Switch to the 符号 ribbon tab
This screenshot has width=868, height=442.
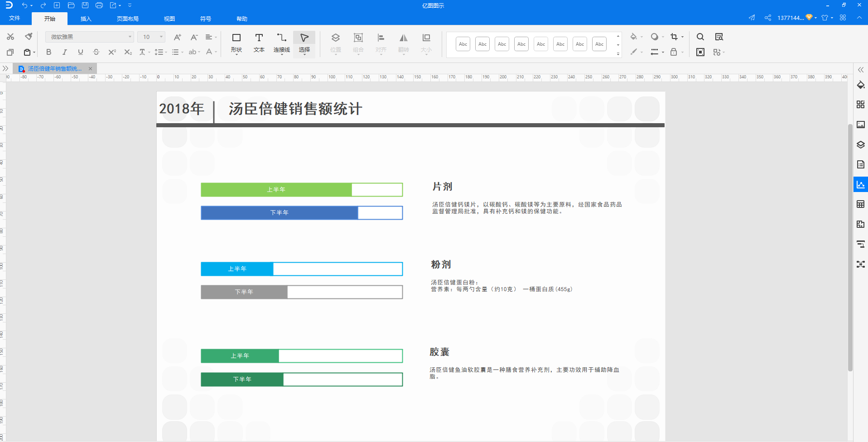[x=206, y=19]
